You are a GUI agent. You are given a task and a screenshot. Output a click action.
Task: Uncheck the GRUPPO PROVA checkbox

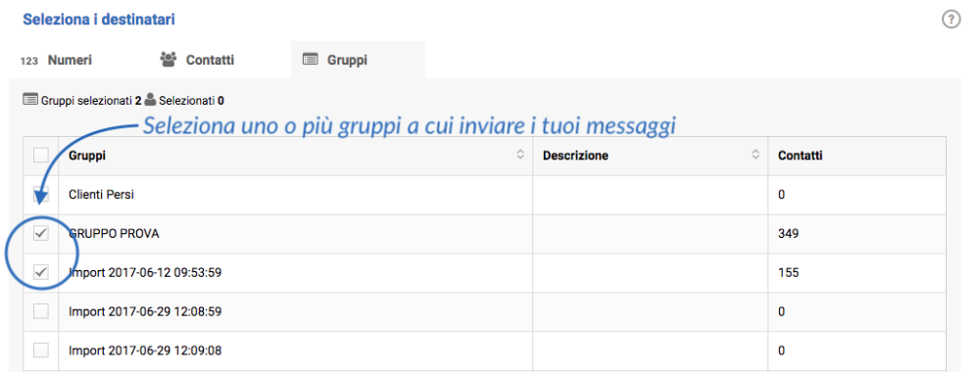point(40,233)
